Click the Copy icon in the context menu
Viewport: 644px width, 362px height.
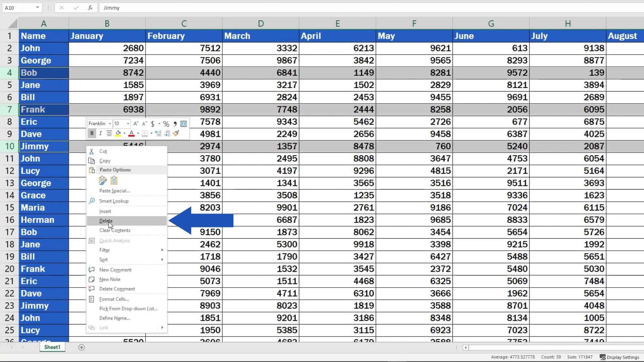point(91,161)
